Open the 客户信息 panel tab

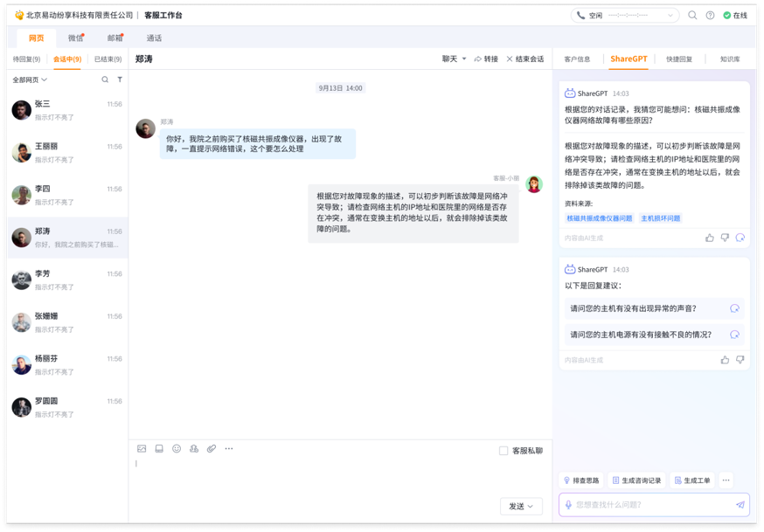[577, 59]
